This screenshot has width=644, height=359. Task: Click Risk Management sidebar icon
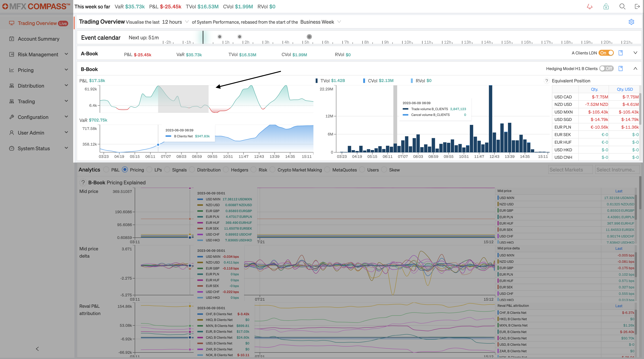(x=12, y=54)
